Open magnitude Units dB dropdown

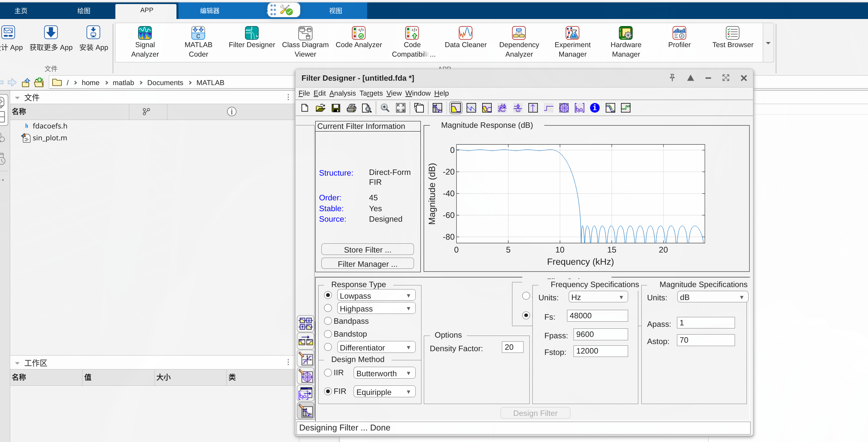pyautogui.click(x=713, y=297)
